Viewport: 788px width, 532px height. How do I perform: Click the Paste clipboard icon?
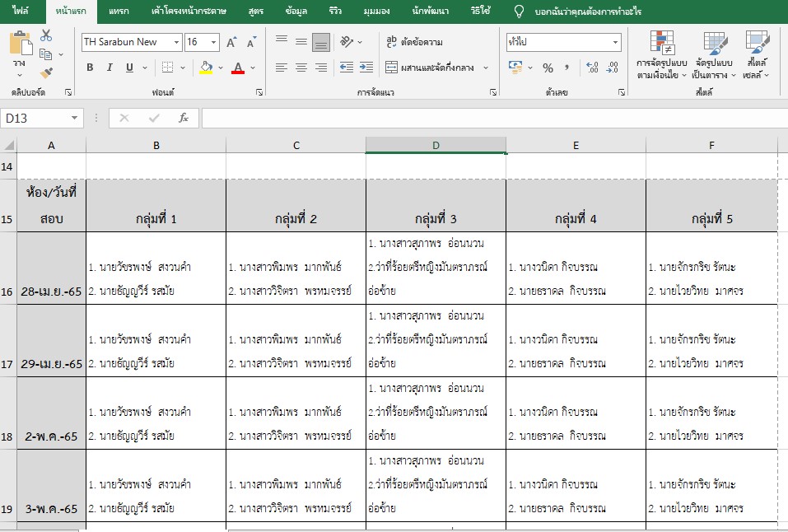(x=21, y=44)
